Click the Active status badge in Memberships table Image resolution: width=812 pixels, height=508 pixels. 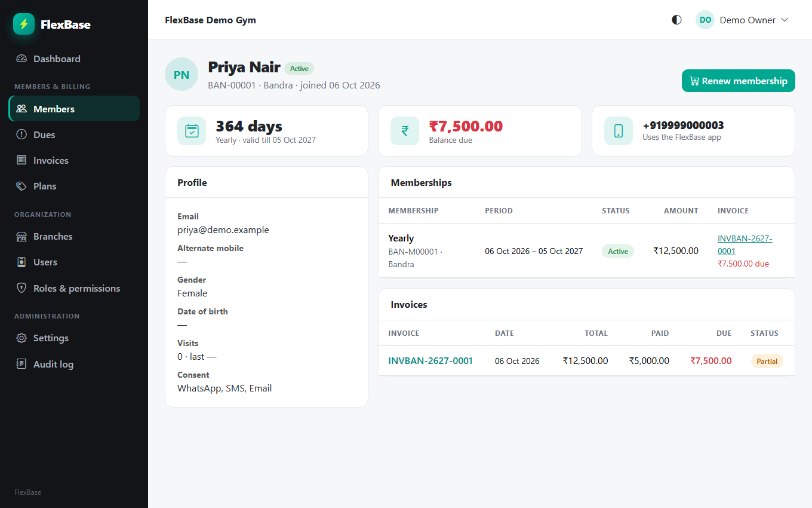click(x=618, y=251)
